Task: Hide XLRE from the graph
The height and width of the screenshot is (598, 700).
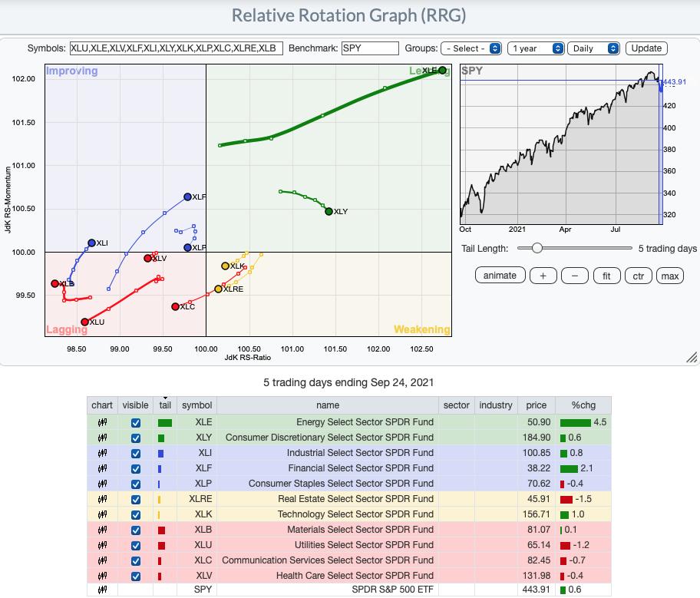Action: [x=136, y=499]
